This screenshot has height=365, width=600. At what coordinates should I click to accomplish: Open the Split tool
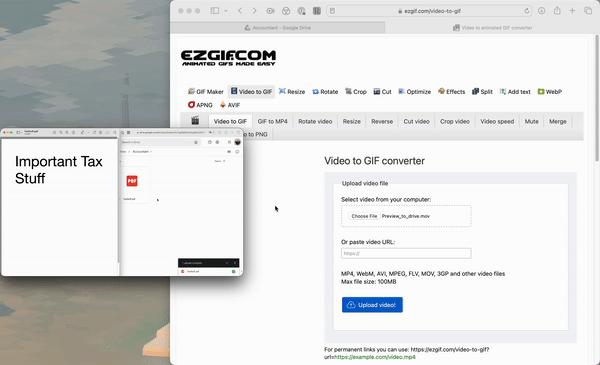pos(482,92)
